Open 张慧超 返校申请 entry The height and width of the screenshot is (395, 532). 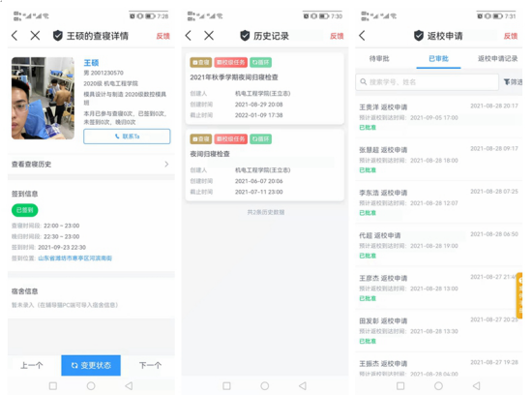438,160
